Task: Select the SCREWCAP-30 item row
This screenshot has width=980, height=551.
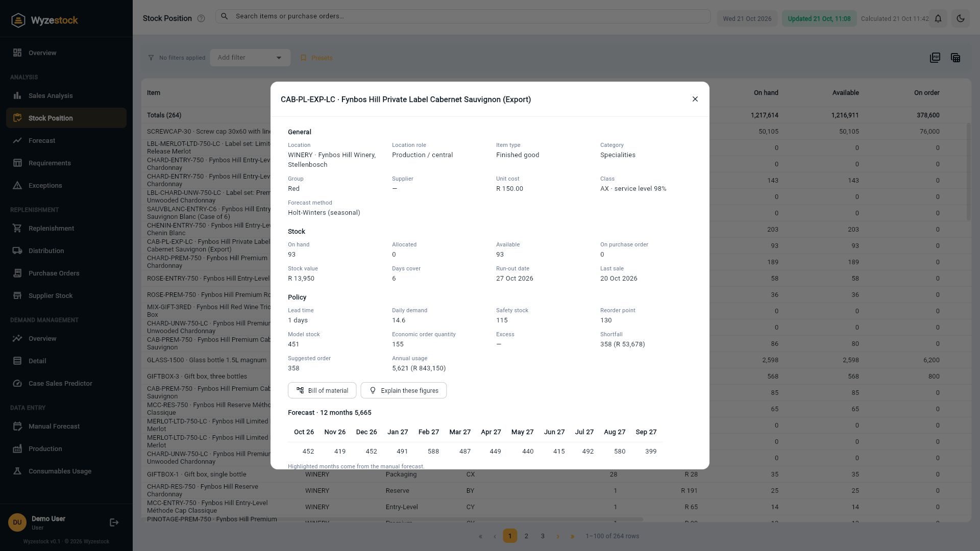Action: 556,131
